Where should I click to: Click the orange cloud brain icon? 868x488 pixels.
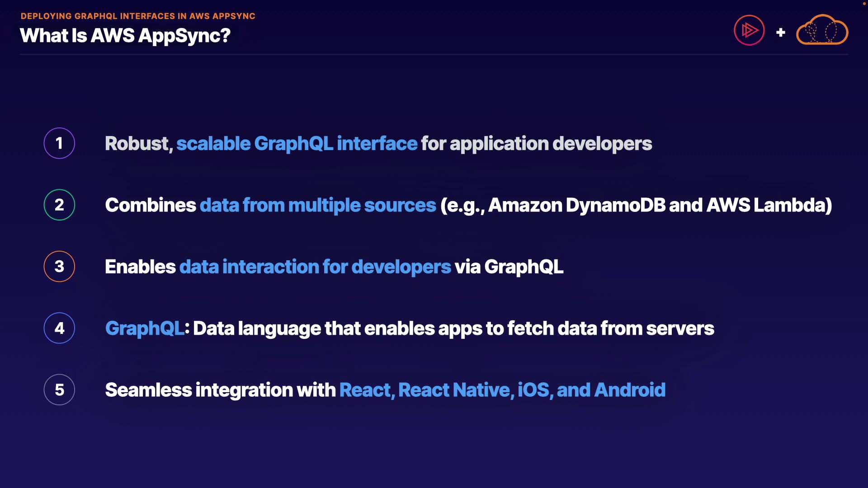[822, 30]
